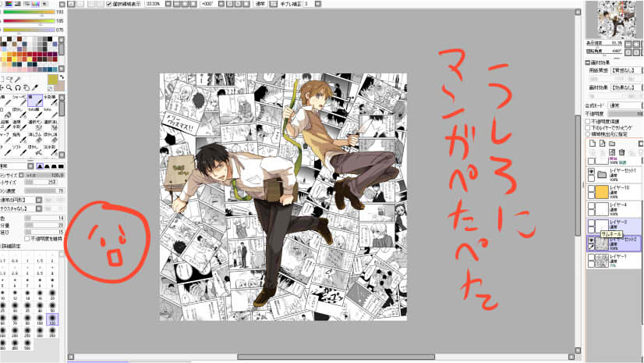Delete the selected layer with trash icon
The width and height of the screenshot is (644, 363).
click(x=622, y=152)
